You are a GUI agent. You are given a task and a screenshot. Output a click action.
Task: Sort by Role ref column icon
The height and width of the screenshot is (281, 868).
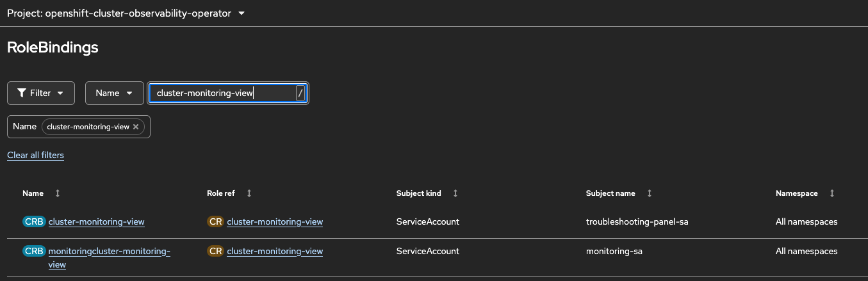pyautogui.click(x=249, y=193)
